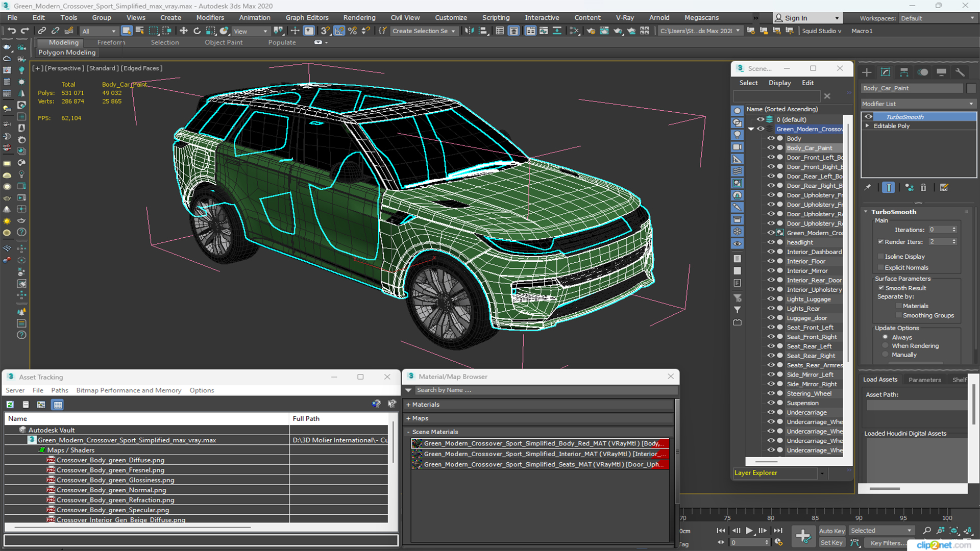
Task: Go to End frame button
Action: [x=778, y=531]
